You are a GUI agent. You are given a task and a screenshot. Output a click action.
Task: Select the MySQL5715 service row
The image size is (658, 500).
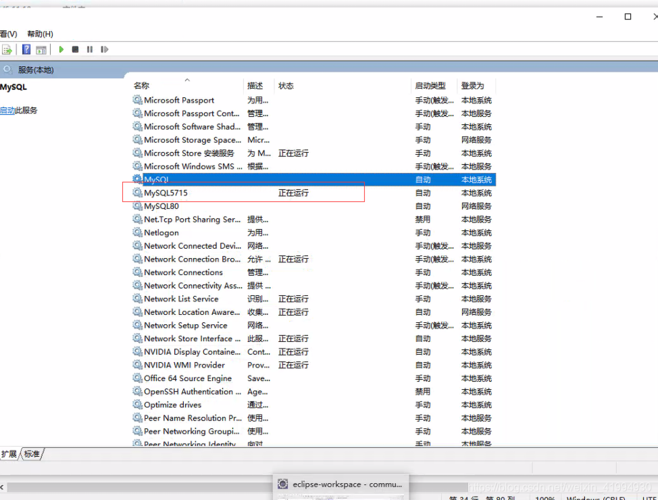313,193
